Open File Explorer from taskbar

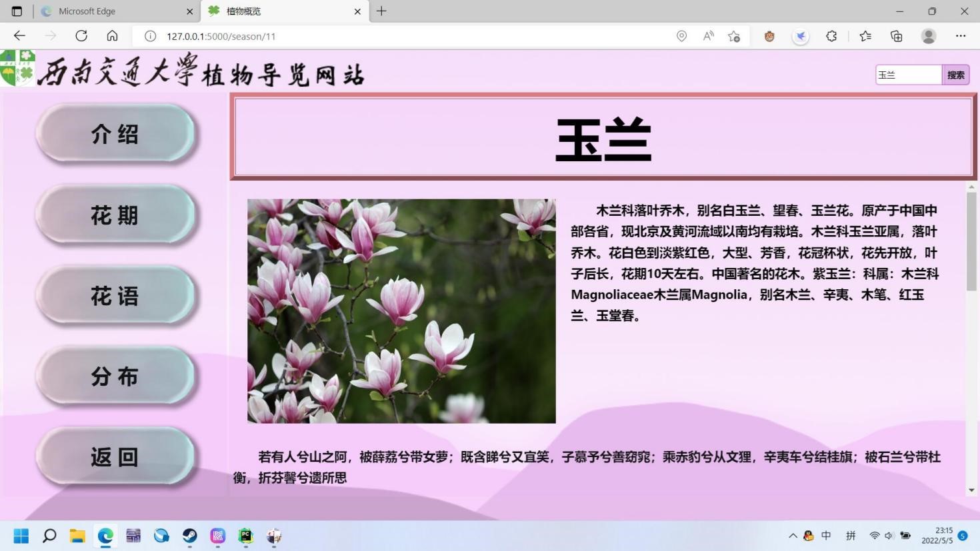point(77,536)
